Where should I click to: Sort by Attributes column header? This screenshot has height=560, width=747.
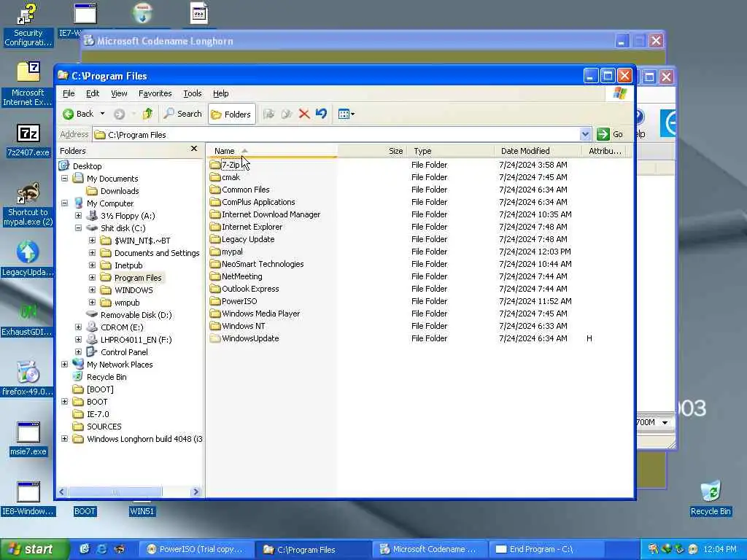click(605, 151)
